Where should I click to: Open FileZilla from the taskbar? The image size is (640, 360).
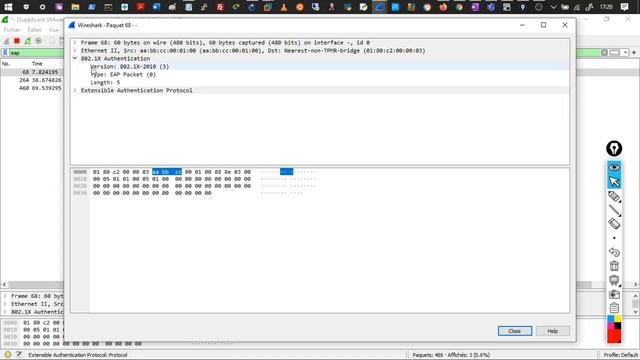click(x=220, y=7)
